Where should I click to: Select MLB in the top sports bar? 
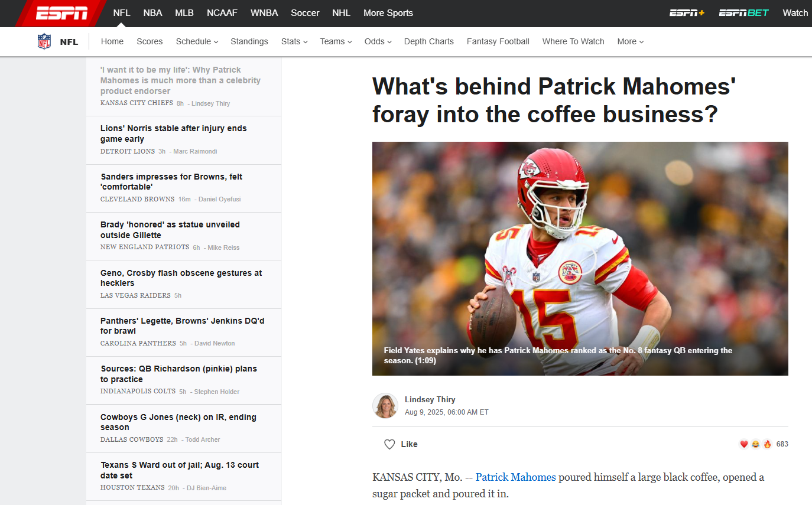click(x=184, y=13)
